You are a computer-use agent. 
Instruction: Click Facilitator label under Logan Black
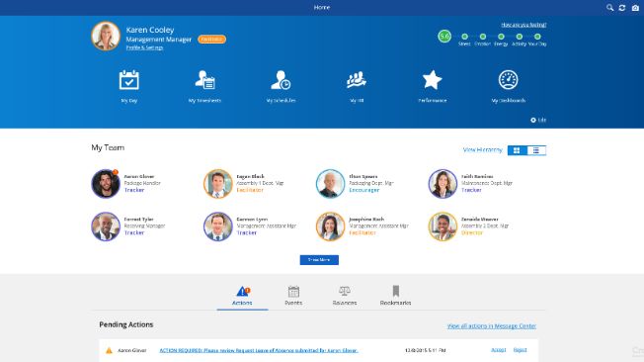point(250,190)
